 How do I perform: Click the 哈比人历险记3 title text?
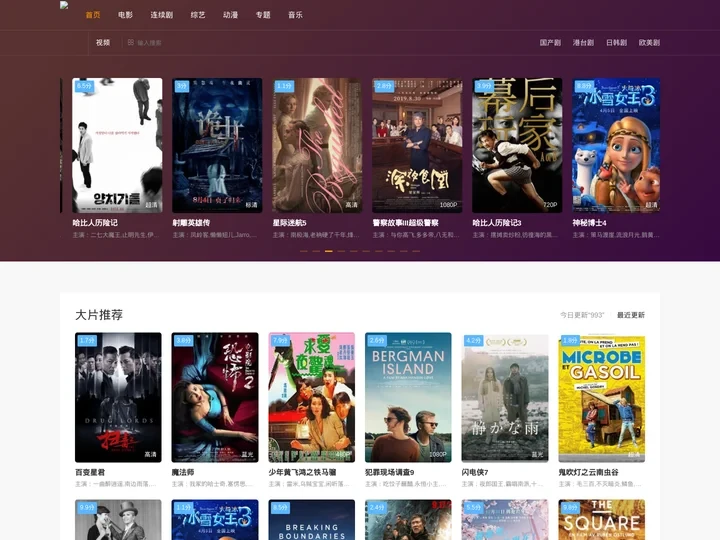pyautogui.click(x=497, y=223)
